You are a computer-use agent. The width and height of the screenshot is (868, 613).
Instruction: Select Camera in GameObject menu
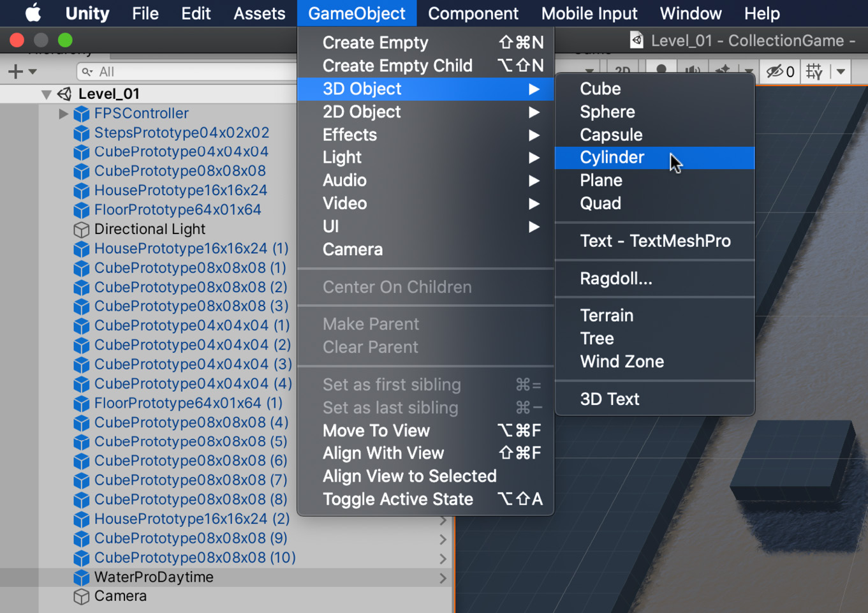coord(425,249)
